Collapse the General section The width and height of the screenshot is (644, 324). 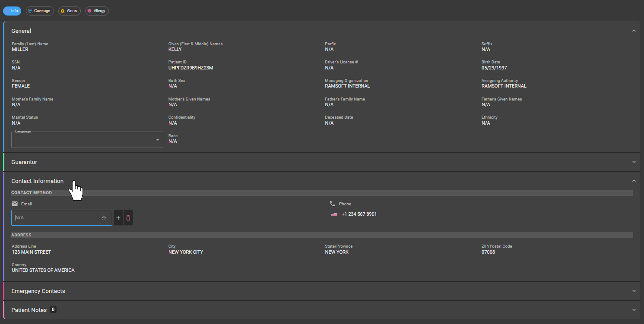click(x=634, y=31)
